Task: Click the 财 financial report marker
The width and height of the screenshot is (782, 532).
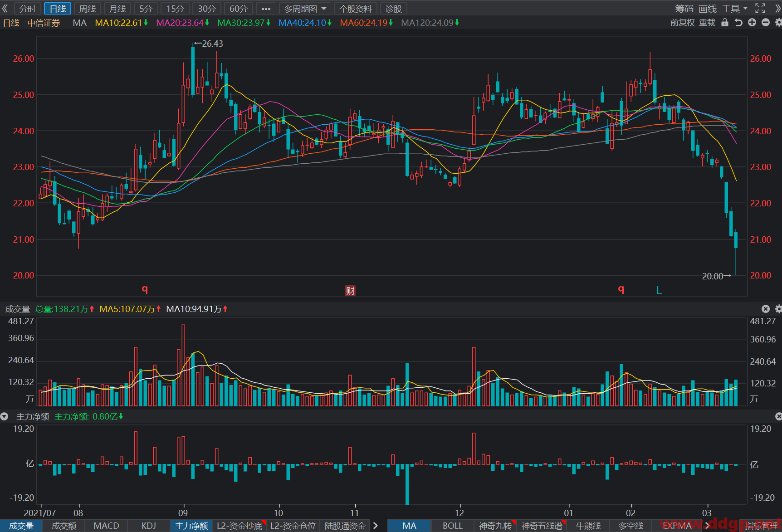Action: coord(350,291)
